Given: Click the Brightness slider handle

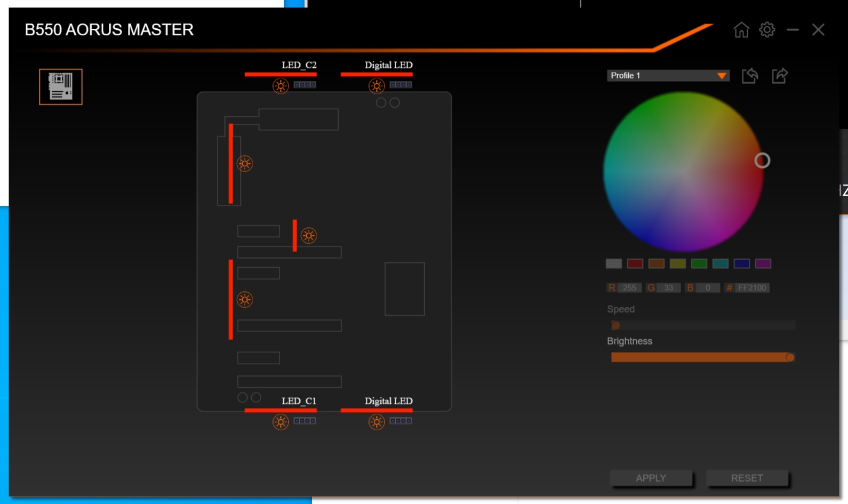Looking at the screenshot, I should click(x=790, y=357).
